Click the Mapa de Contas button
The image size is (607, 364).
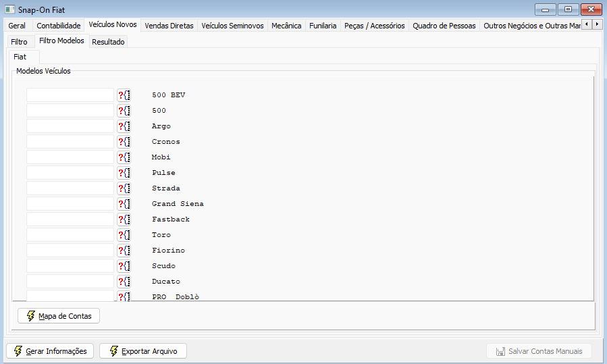click(59, 316)
